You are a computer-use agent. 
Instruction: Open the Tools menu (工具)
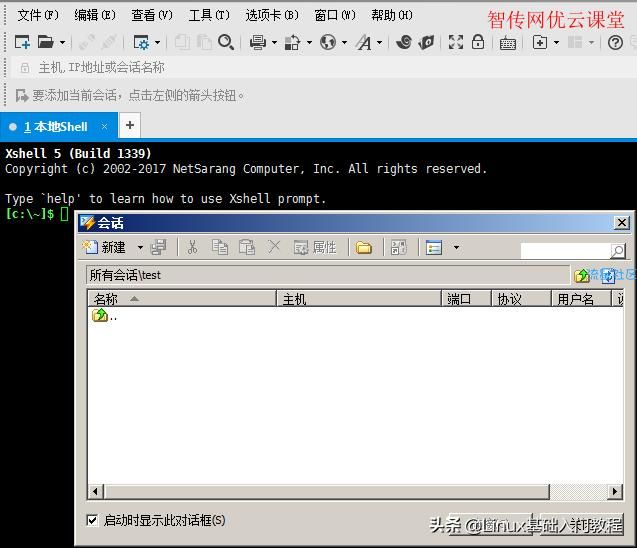tap(209, 15)
